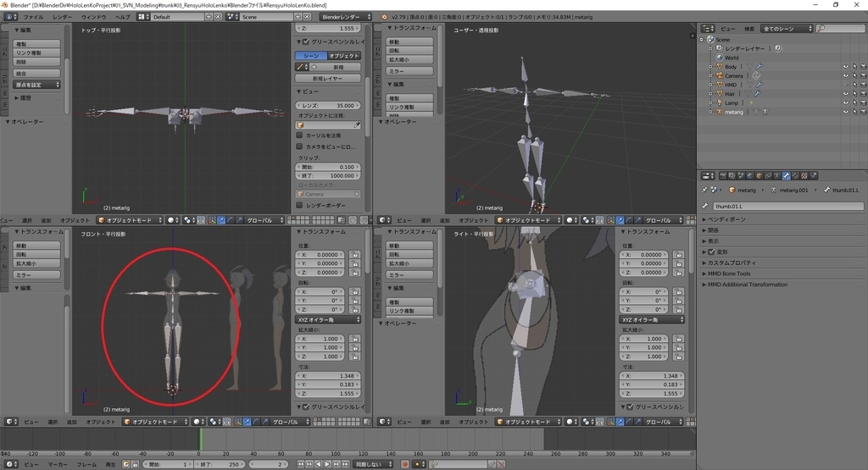Click the World globe icon in outliner
868x470 pixels.
click(720, 58)
